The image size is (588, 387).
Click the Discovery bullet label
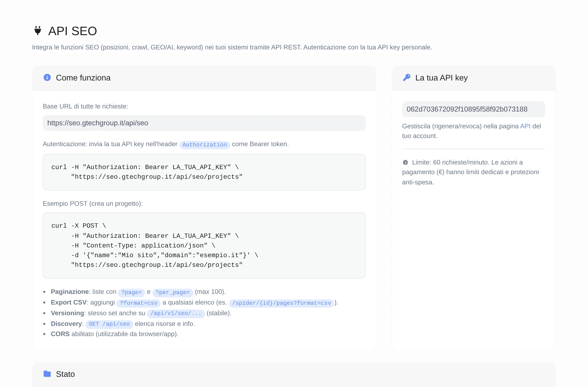coord(66,324)
